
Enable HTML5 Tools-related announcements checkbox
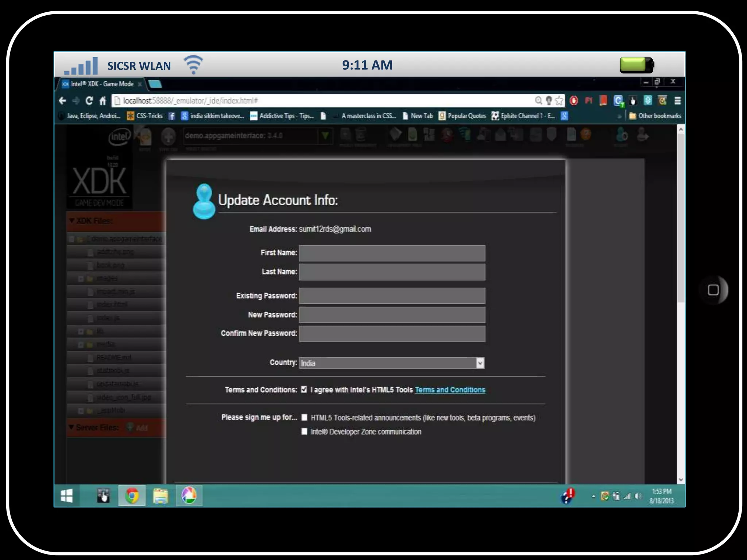304,417
